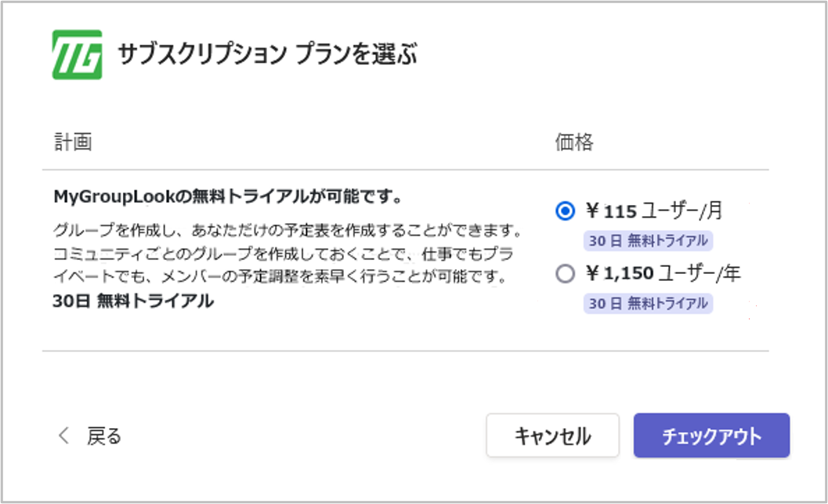
Task: Click the MyGroupLook green logo icon
Action: pyautogui.click(x=75, y=54)
